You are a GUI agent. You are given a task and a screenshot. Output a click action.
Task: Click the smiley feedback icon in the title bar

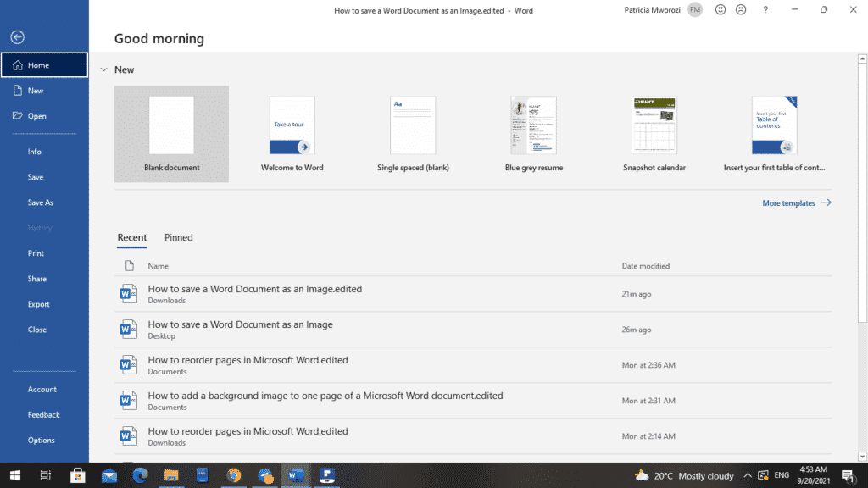[x=720, y=9]
